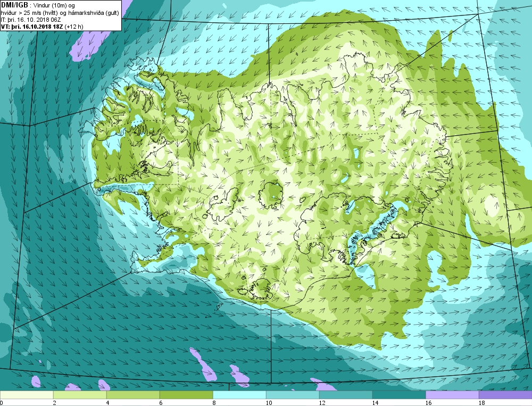Click the '8' label on the wind scale

[x=214, y=403]
